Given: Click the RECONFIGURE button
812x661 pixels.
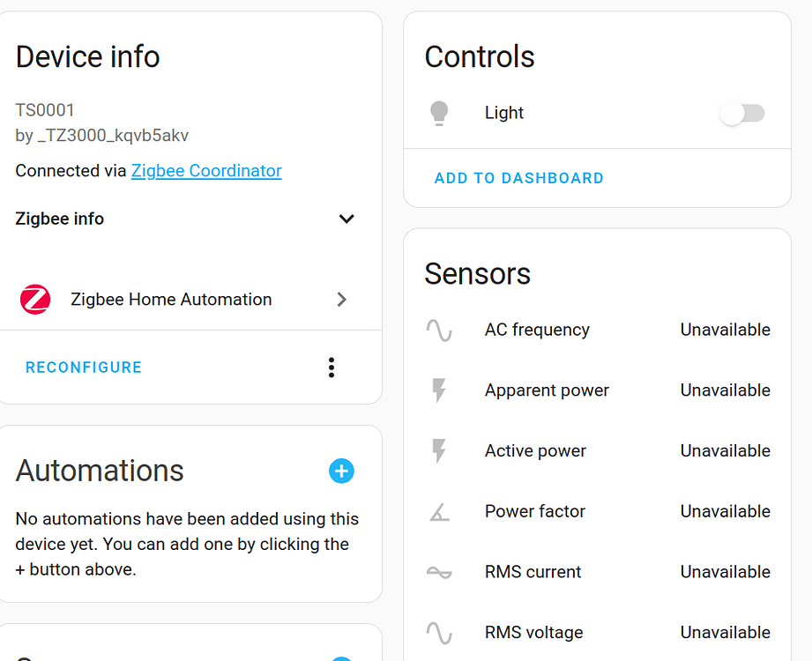Looking at the screenshot, I should pyautogui.click(x=83, y=368).
